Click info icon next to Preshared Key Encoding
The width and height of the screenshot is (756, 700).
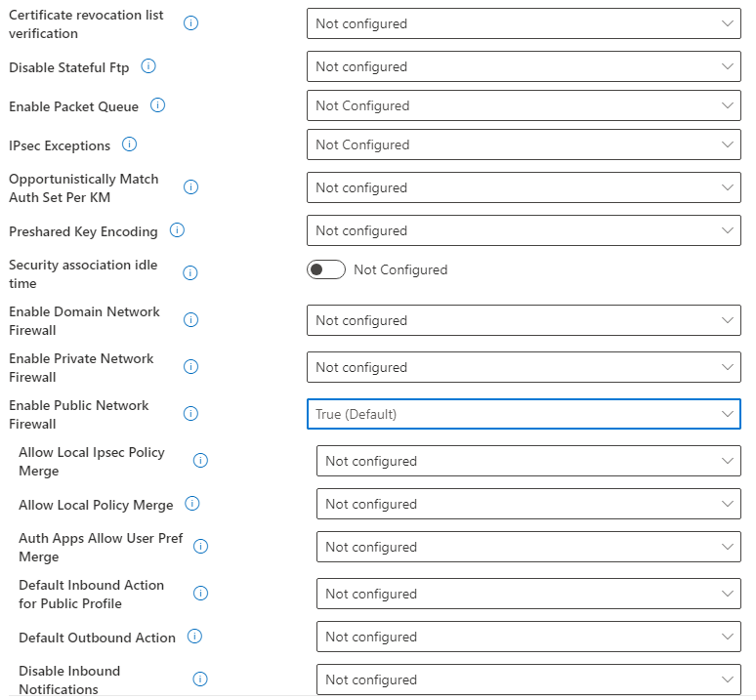177,230
